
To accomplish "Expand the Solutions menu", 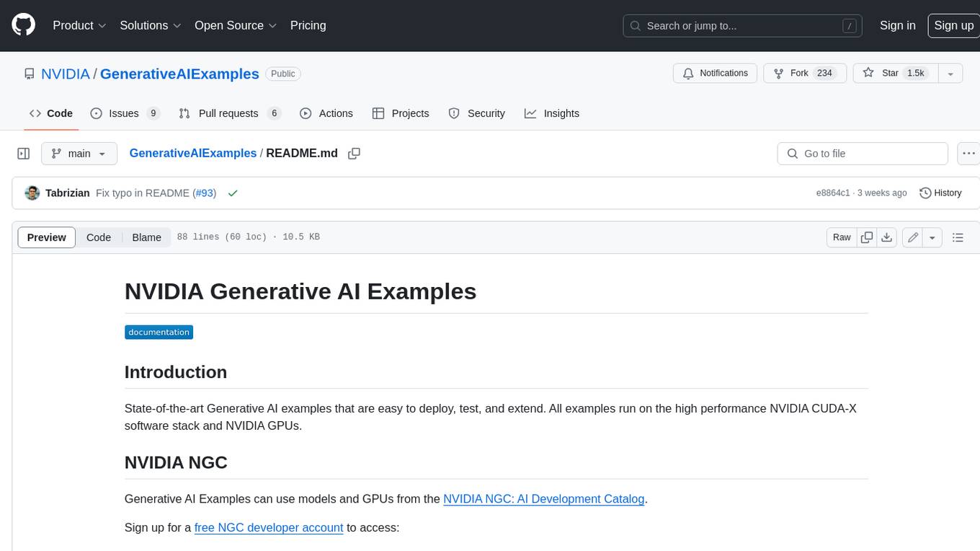I will pos(151,25).
